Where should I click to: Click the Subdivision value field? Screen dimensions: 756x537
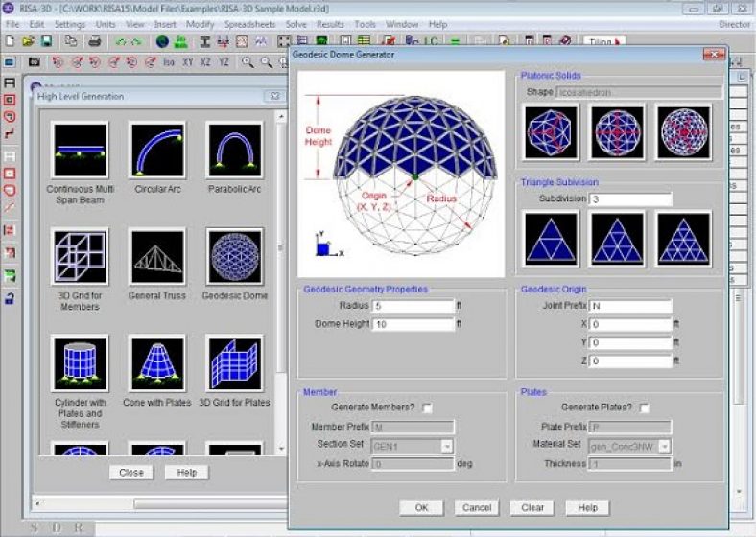[629, 199]
